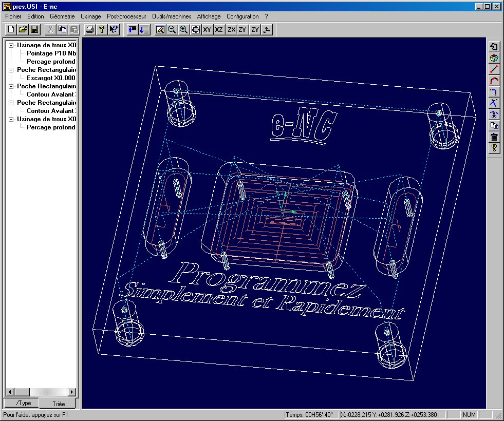Screen dimensions: 504x421
Task: Click tree panel scroll left arrow
Action: [10, 392]
